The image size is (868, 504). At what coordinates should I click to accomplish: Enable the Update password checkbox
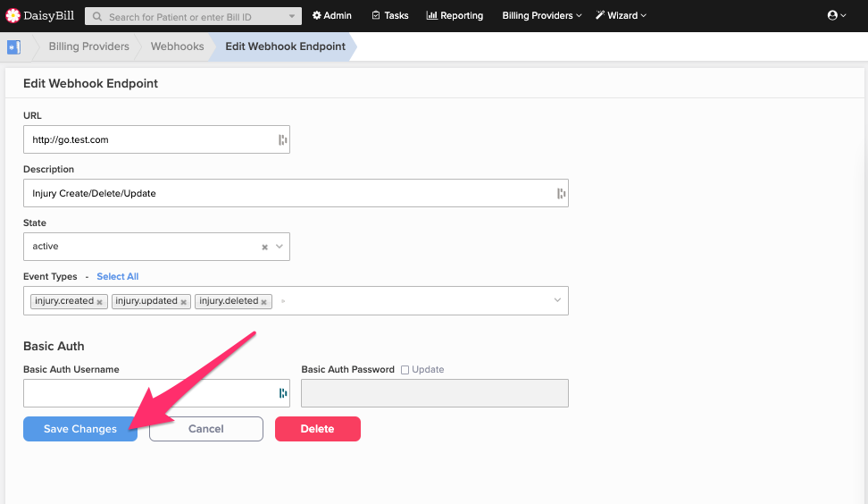[405, 370]
